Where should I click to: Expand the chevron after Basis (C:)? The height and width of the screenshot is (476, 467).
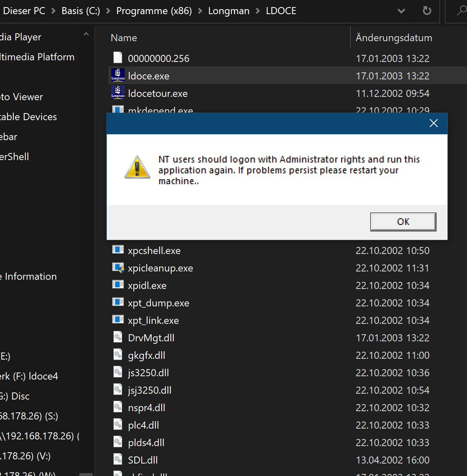click(x=108, y=11)
